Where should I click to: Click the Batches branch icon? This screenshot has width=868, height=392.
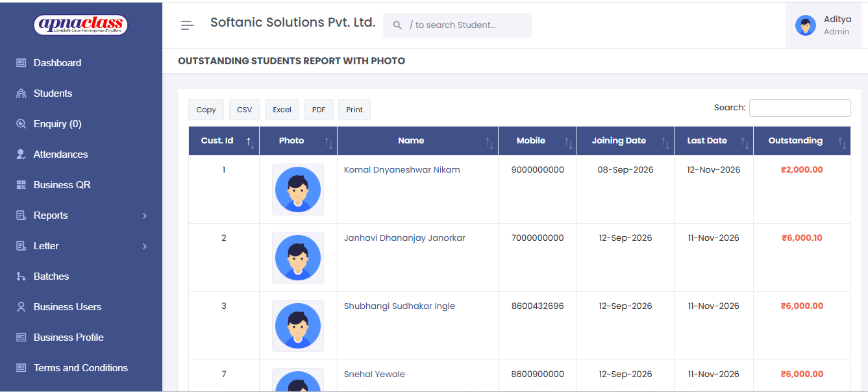21,276
